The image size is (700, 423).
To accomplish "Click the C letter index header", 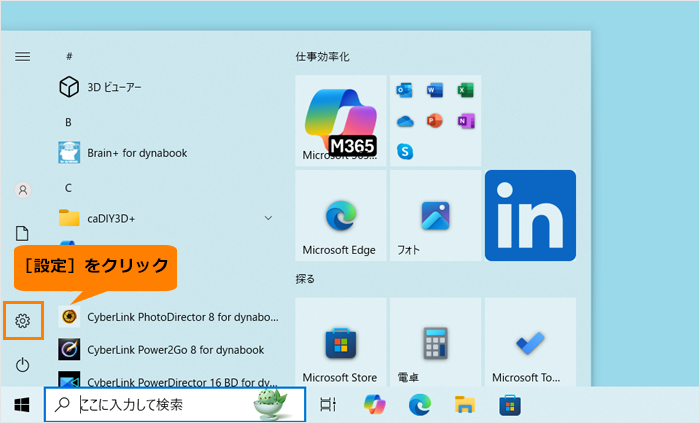I will (68, 188).
